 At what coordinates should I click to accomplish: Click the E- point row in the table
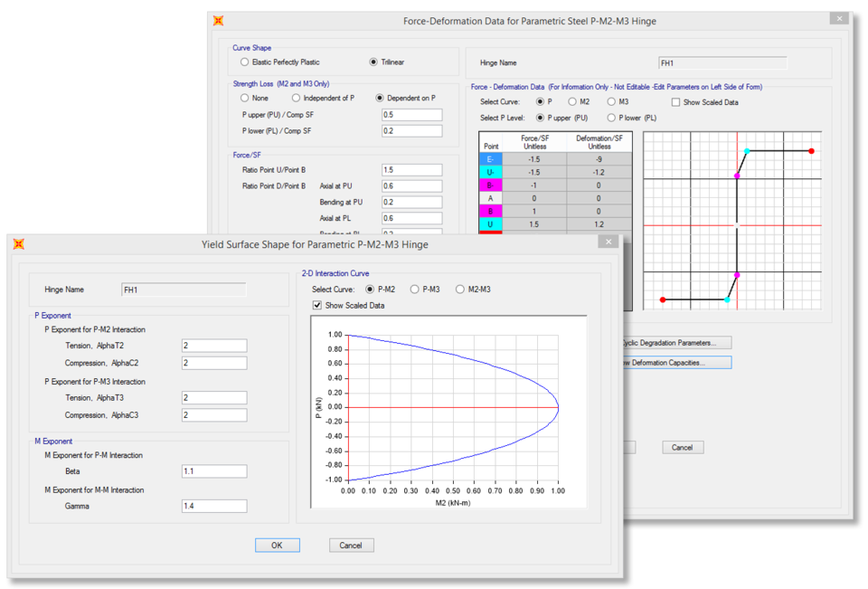point(555,159)
